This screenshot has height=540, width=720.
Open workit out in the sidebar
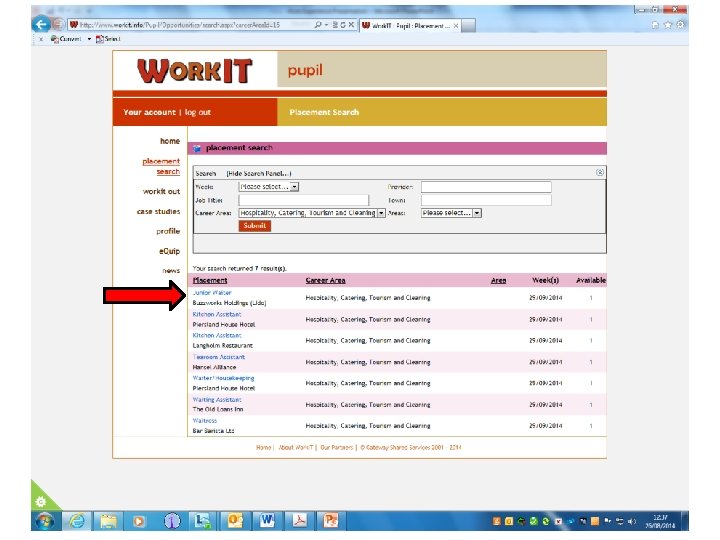(161, 191)
